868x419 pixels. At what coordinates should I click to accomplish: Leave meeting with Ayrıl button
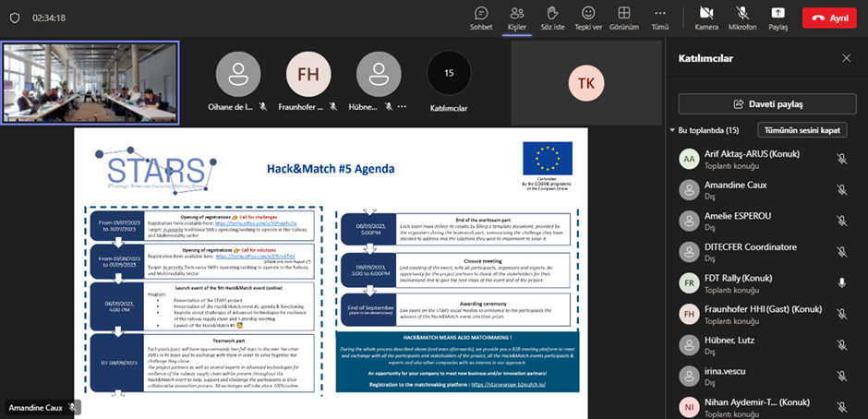click(x=830, y=18)
